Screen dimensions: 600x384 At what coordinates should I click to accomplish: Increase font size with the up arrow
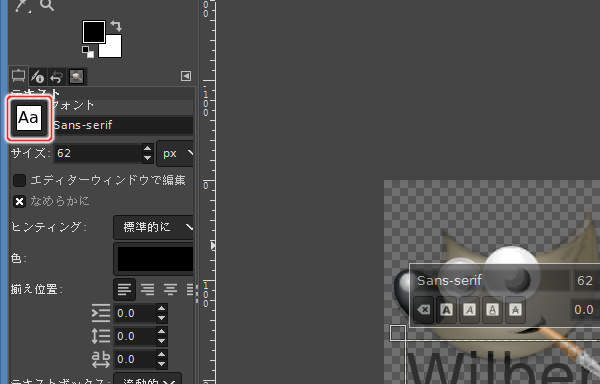pos(147,148)
